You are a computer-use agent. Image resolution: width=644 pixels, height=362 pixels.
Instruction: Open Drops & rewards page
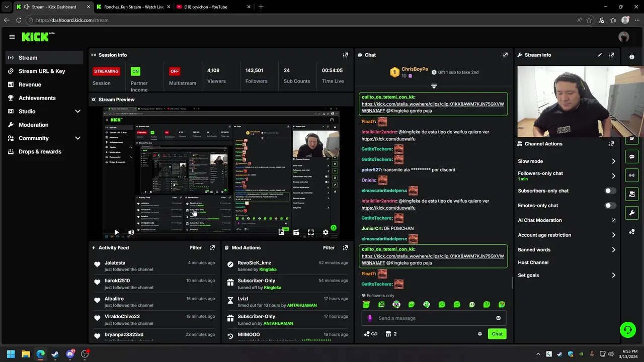coord(44,151)
